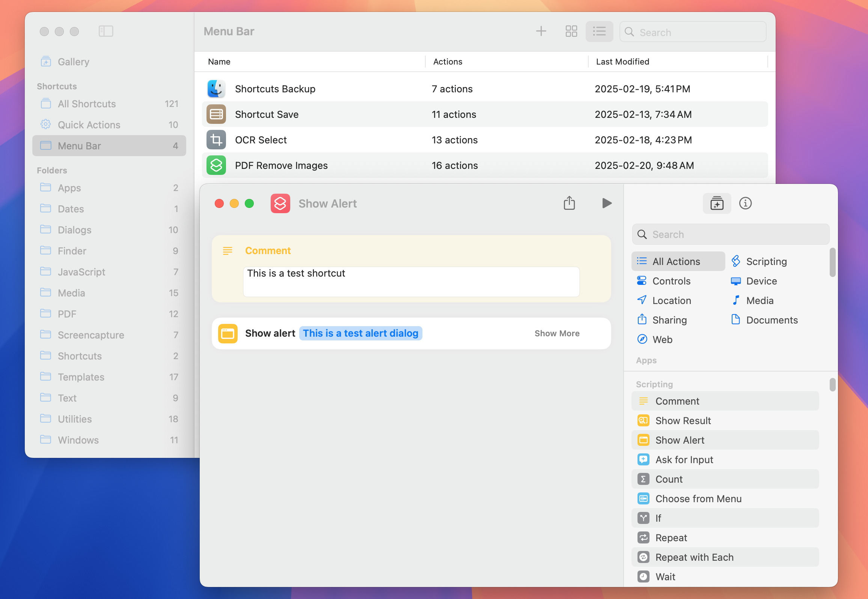Open the Templates folder
Image resolution: width=868 pixels, height=599 pixels.
click(x=109, y=377)
